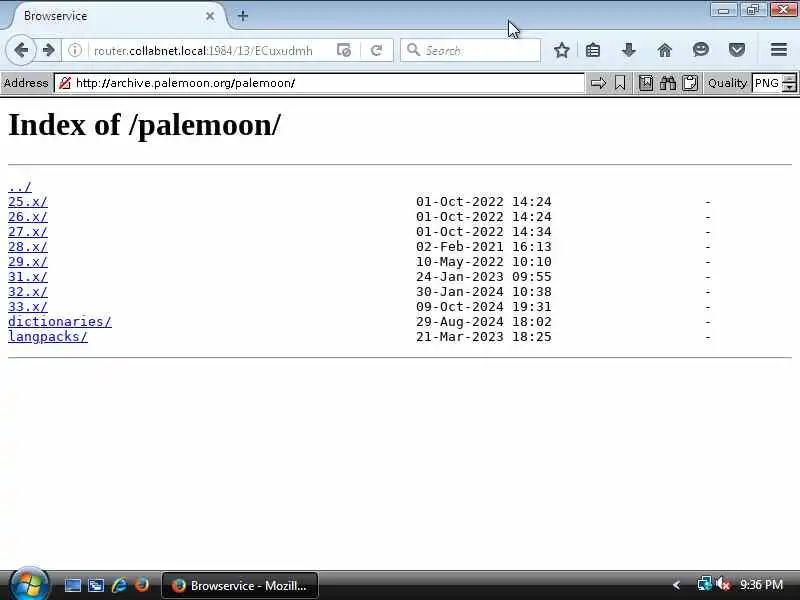
Task: Go back with the Firefox back arrow
Action: (21, 50)
